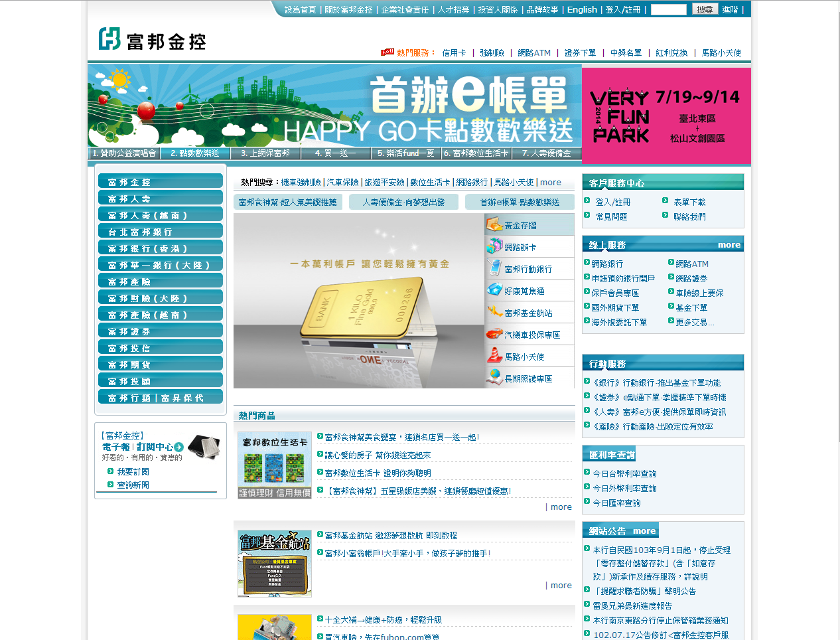Open the 汽機車投保專區 car icon

point(494,334)
